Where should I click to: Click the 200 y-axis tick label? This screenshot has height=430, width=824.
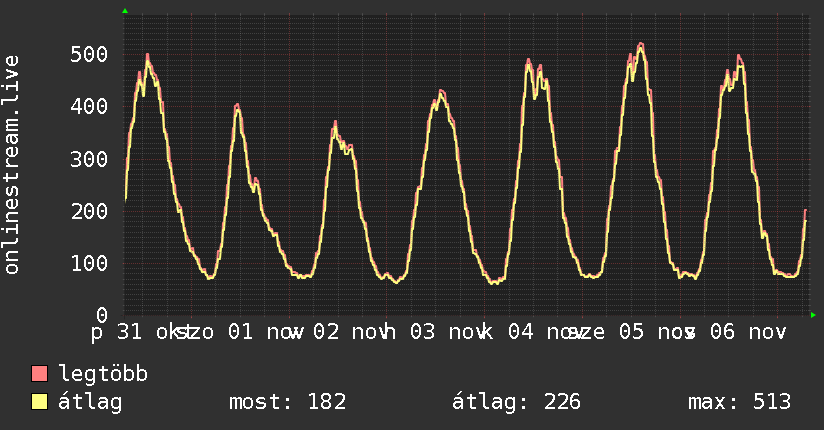89,211
